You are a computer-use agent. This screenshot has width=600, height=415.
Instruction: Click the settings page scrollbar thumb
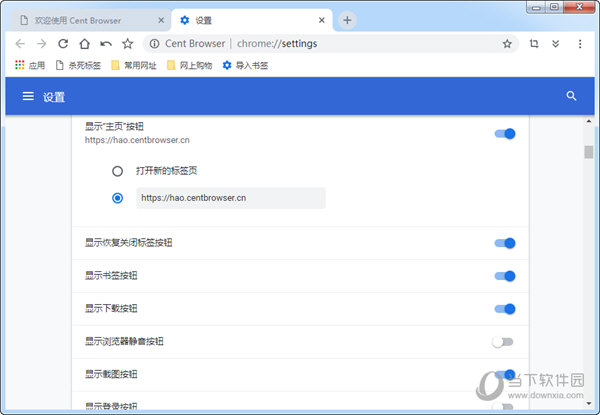tap(589, 152)
